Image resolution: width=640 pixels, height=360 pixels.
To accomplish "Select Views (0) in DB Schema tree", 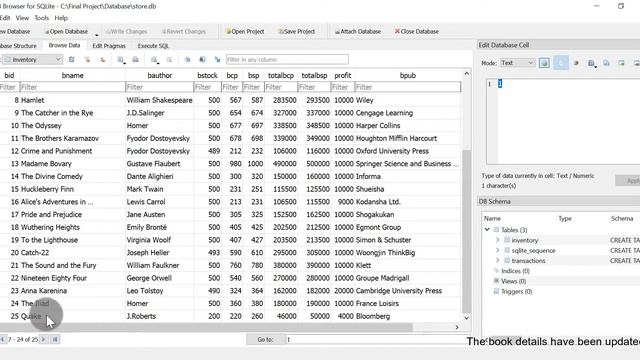I will [x=513, y=281].
